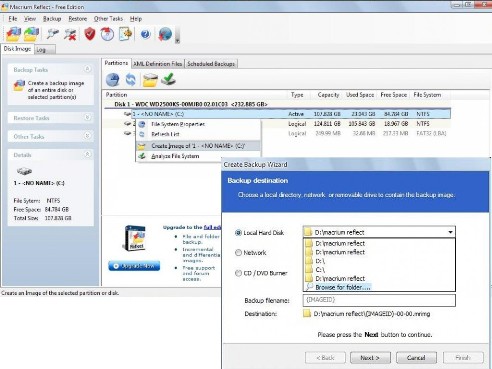Click the 124.811 GB capacity cell
Screen dimensions: 492x369
pyautogui.click(x=327, y=124)
